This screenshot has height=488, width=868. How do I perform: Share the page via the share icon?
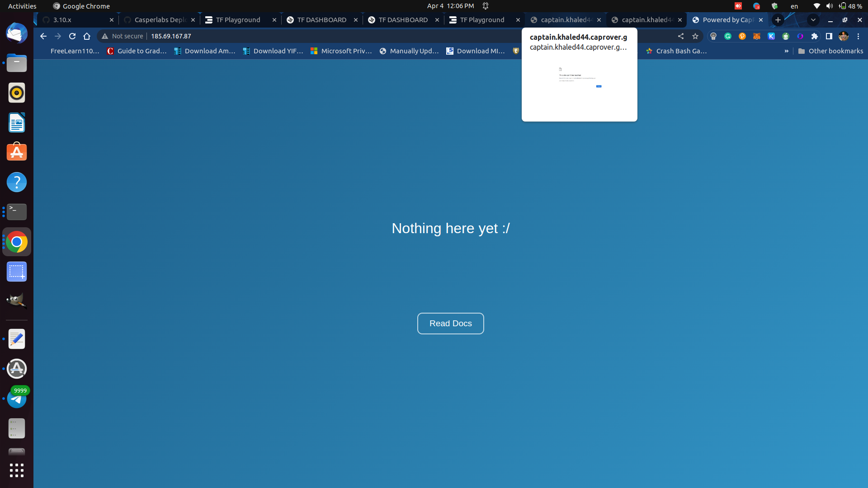coord(681,36)
